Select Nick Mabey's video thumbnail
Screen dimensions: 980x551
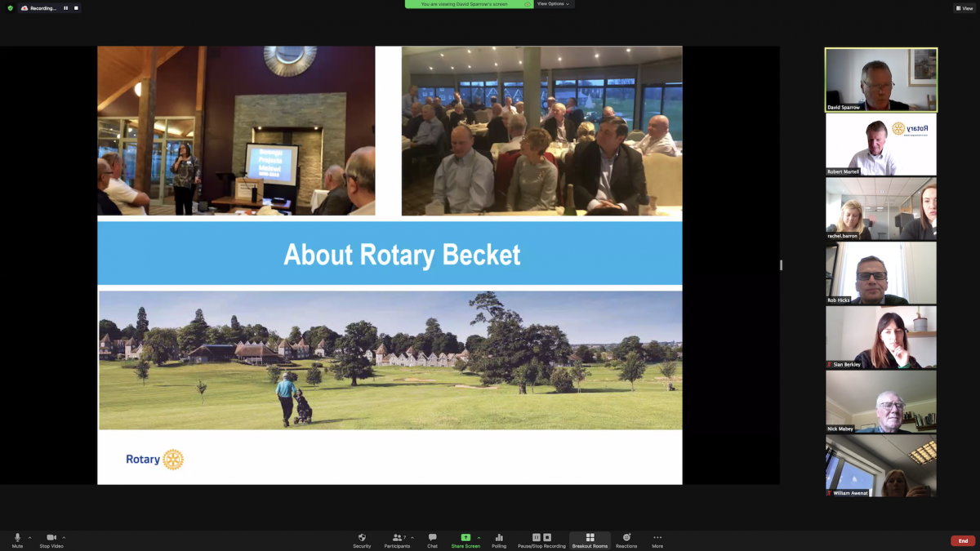pyautogui.click(x=881, y=402)
